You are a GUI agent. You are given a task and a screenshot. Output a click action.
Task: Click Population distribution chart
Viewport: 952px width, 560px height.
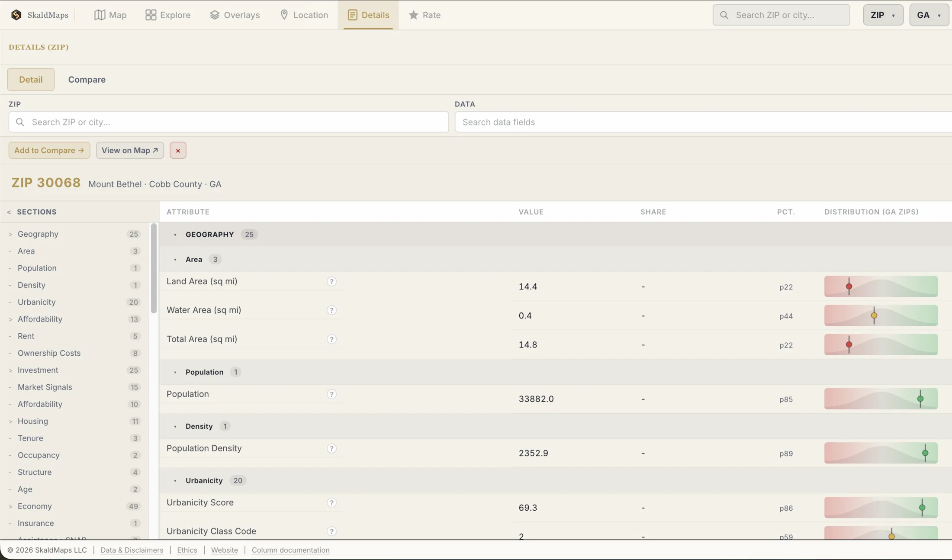881,399
